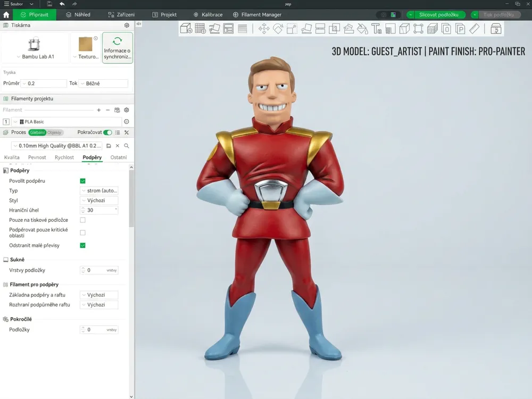Select the Move tool with four arrows
Image resolution: width=532 pixels, height=399 pixels.
(x=264, y=29)
